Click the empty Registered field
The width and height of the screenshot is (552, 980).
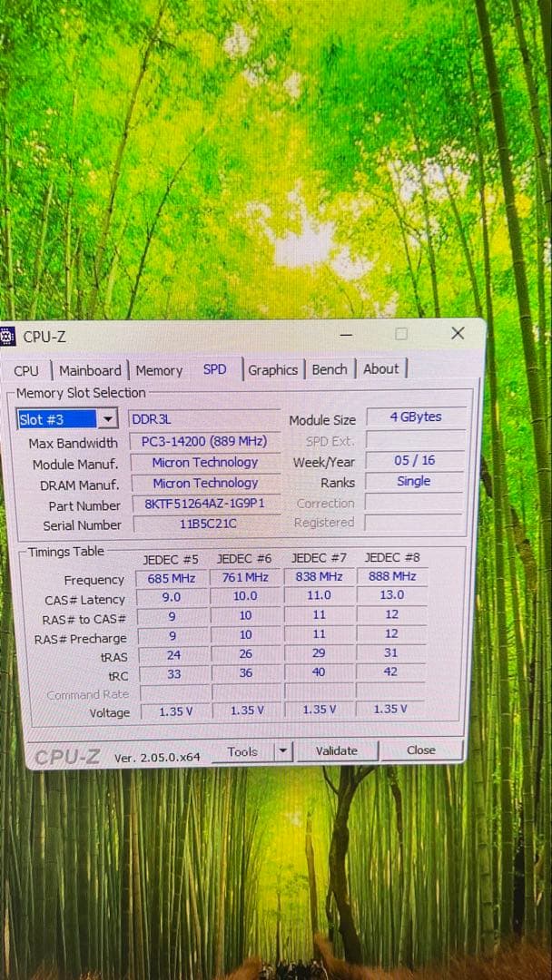pyautogui.click(x=413, y=522)
